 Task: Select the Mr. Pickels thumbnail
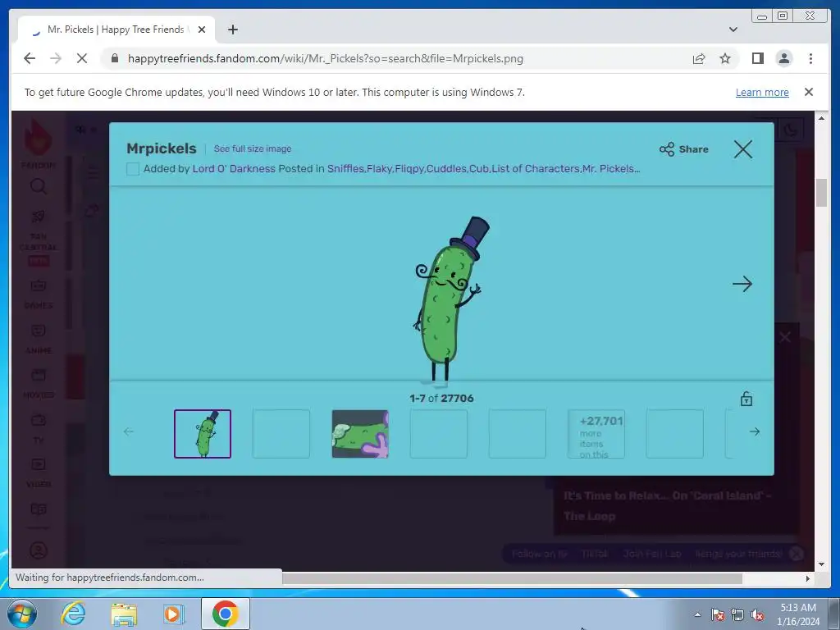point(203,434)
